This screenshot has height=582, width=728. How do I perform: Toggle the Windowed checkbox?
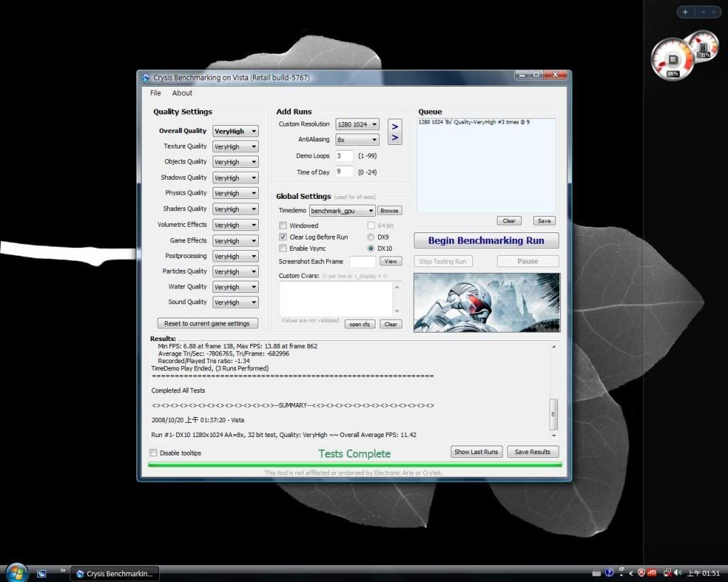[282, 225]
